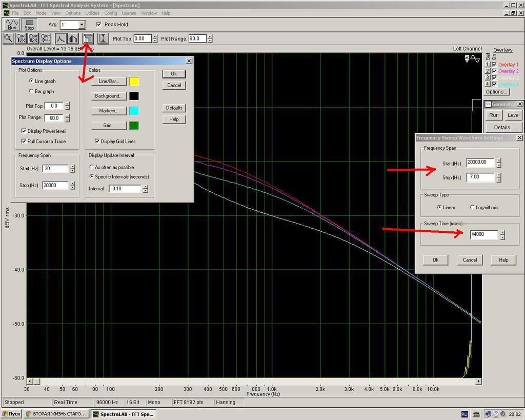Click the yellow Line/Bar color swatch
525x420 pixels.
click(x=134, y=82)
